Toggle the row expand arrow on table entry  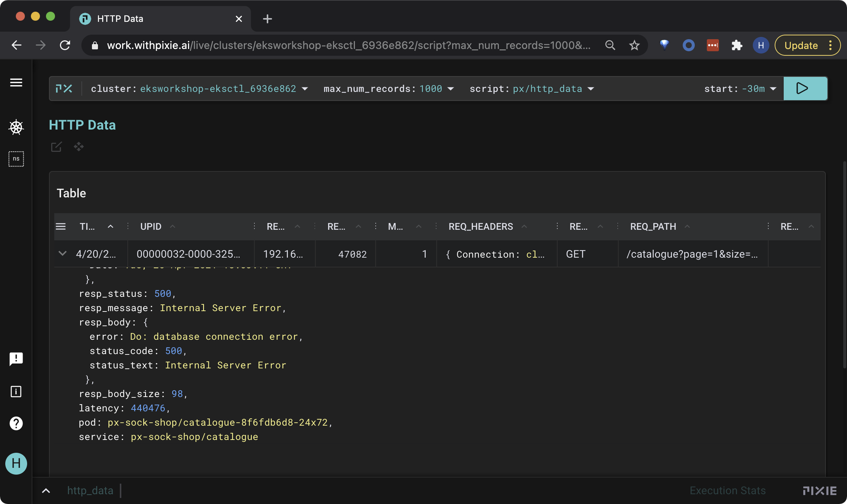[63, 254]
